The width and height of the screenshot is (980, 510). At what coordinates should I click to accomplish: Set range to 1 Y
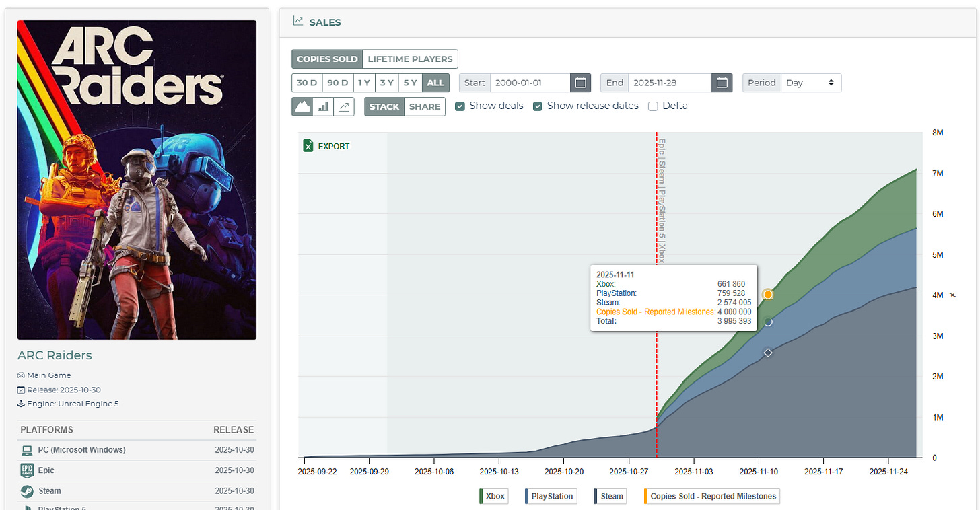coord(364,83)
